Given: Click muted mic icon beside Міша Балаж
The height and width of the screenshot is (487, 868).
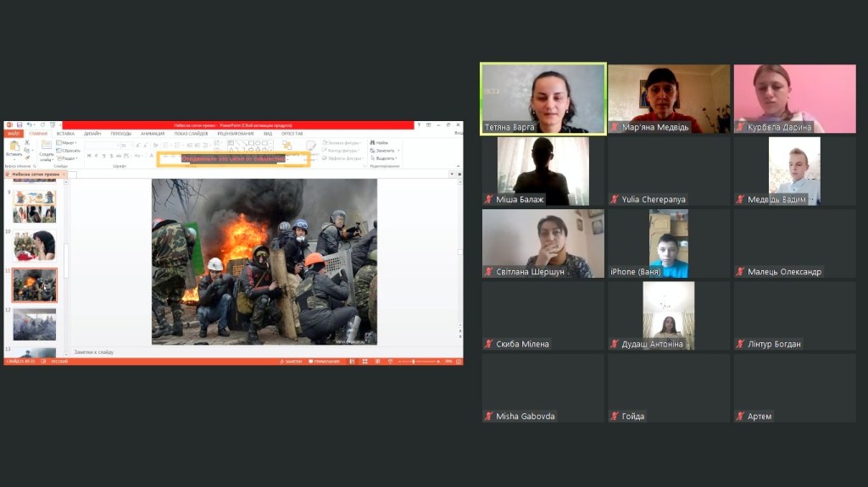Looking at the screenshot, I should [488, 200].
